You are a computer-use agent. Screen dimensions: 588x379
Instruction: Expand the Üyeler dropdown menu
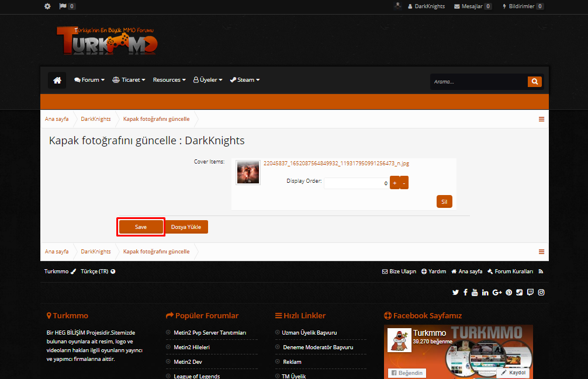[207, 80]
